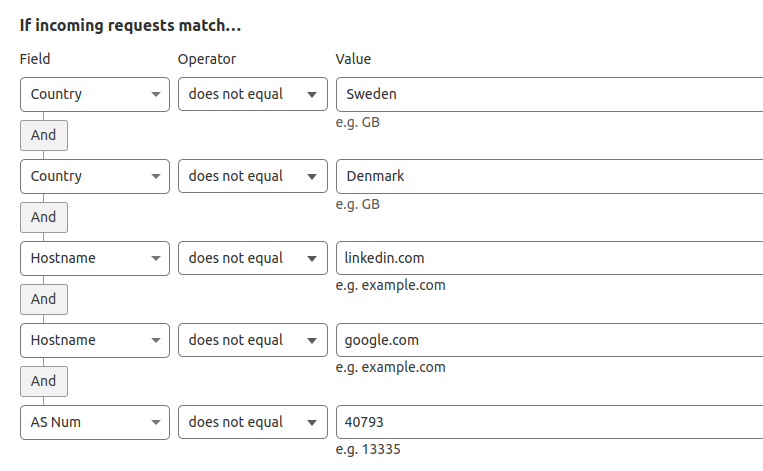Click the dropdown arrow on AS Num selector
This screenshot has width=763, height=471.
156,422
